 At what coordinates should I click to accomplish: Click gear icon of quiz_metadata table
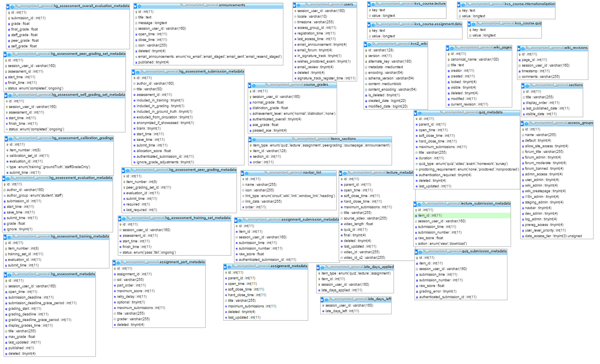pos(419,114)
